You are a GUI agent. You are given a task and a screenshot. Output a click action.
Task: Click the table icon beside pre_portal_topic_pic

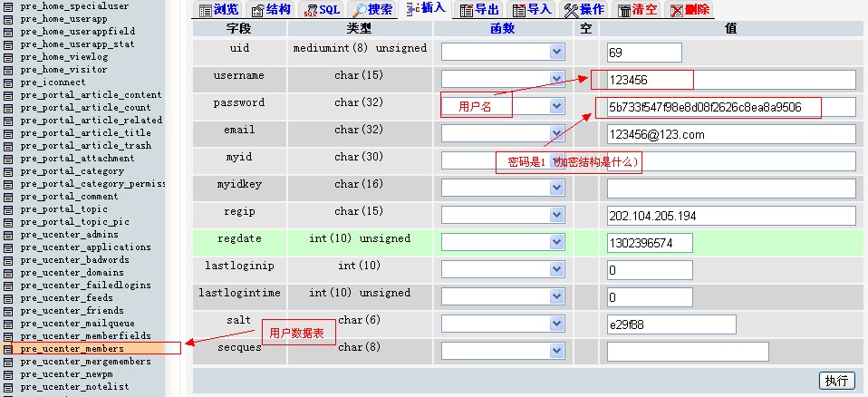(x=8, y=222)
